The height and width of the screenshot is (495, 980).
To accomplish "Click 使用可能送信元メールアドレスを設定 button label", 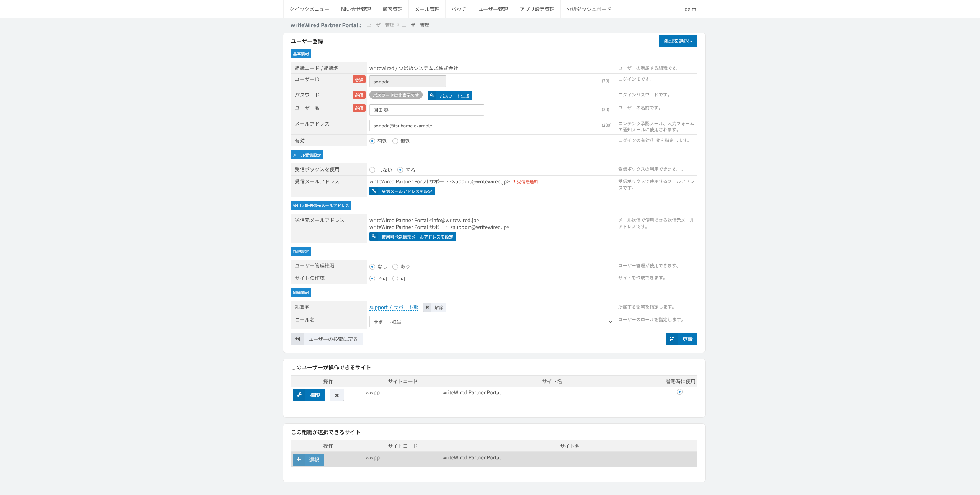I will (417, 237).
